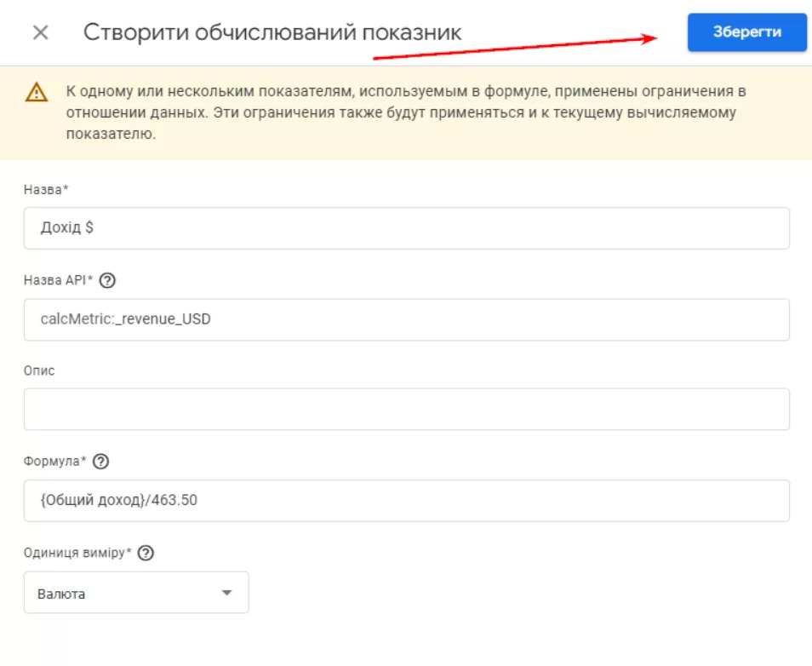Focus the Назва field with Дохід $
Screen dimensions: 812x666
click(x=407, y=228)
